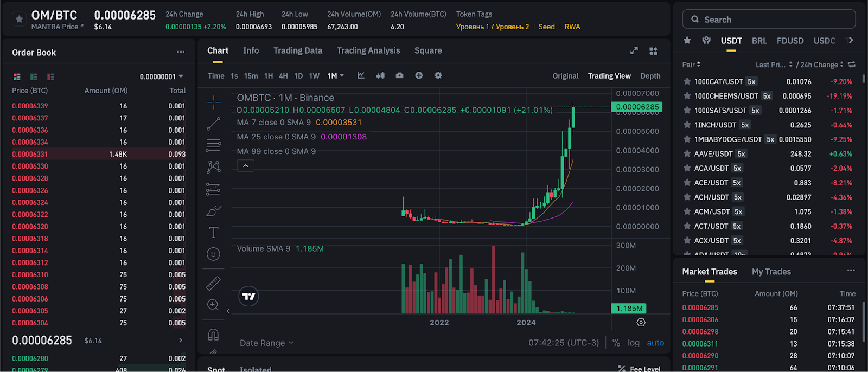Screen dimensions: 868x372
Task: Toggle magnet mode on chart
Action: pos(214,334)
